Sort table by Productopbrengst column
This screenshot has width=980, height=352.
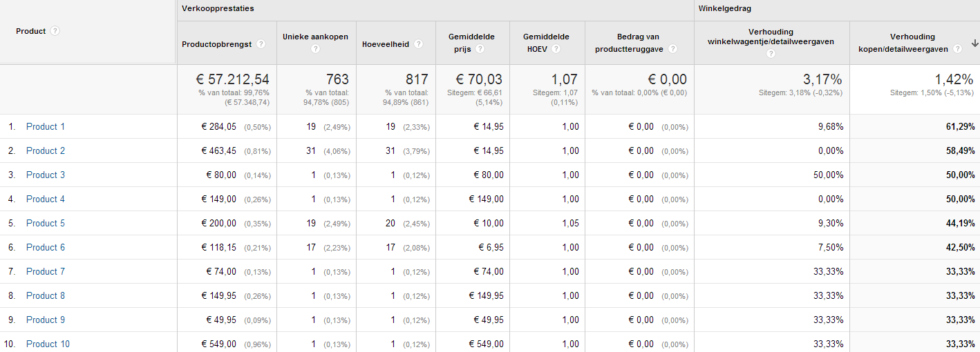tap(216, 44)
